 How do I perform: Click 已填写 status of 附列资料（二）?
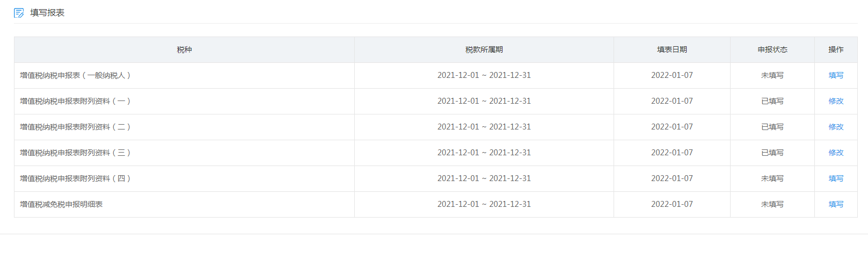coord(772,127)
